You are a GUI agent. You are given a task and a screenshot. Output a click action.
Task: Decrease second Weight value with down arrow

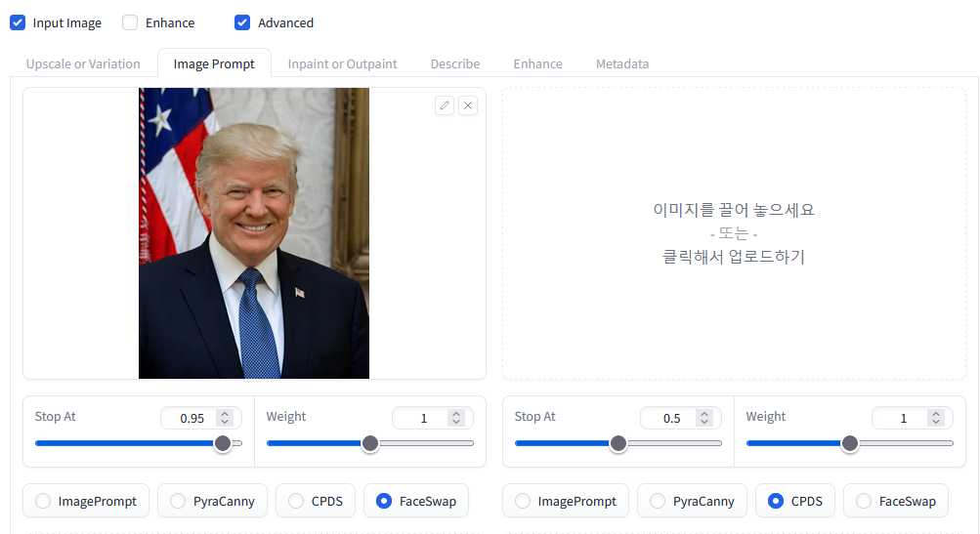pyautogui.click(x=936, y=422)
